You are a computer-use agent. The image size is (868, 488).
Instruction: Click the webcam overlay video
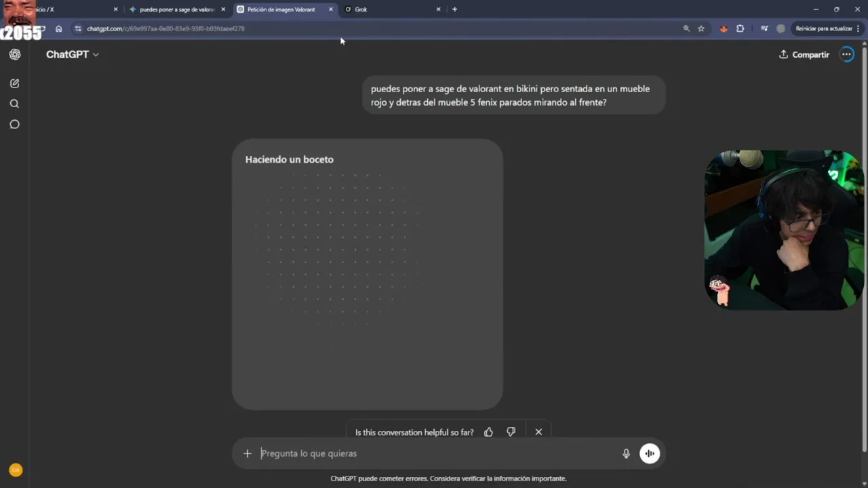[784, 230]
